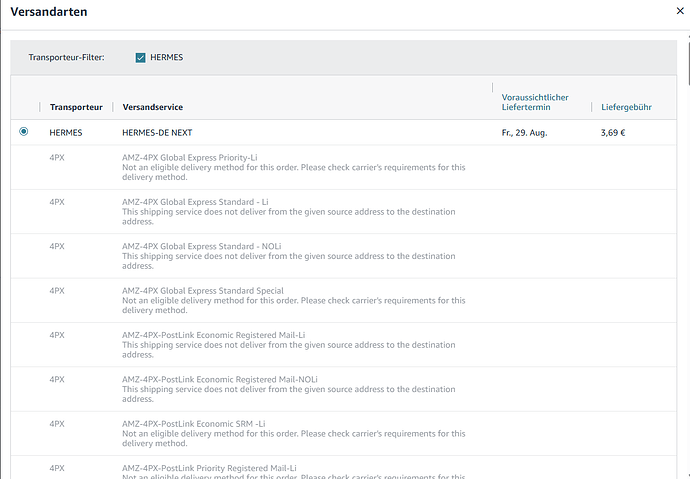Uncheck the HERMES carrier filter checkbox
The height and width of the screenshot is (479, 690).
pyautogui.click(x=141, y=57)
